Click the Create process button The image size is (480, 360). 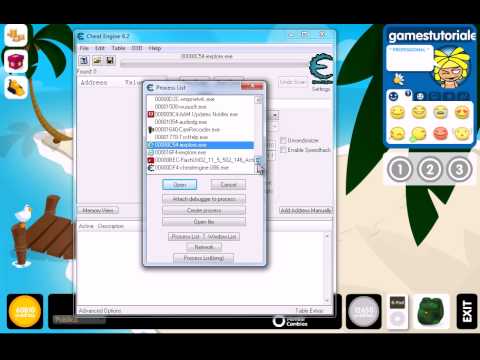point(204,210)
